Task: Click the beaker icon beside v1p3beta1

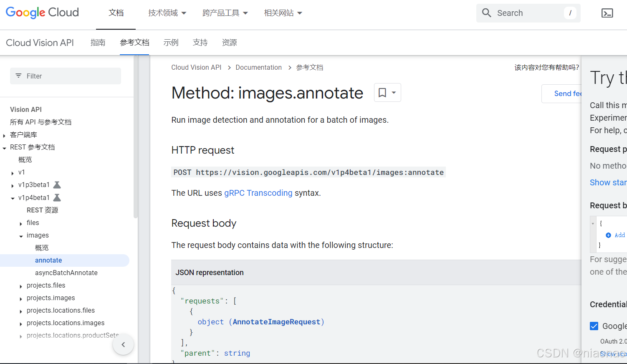Action: pyautogui.click(x=57, y=185)
